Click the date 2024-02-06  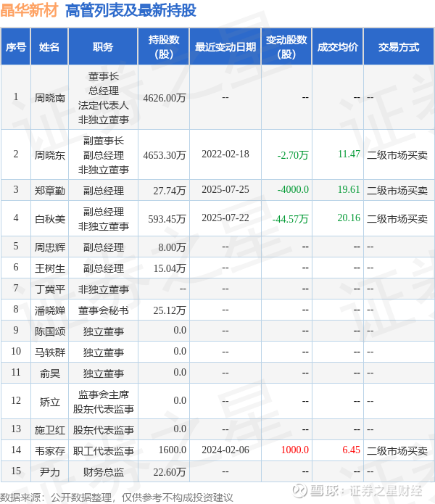click(225, 450)
